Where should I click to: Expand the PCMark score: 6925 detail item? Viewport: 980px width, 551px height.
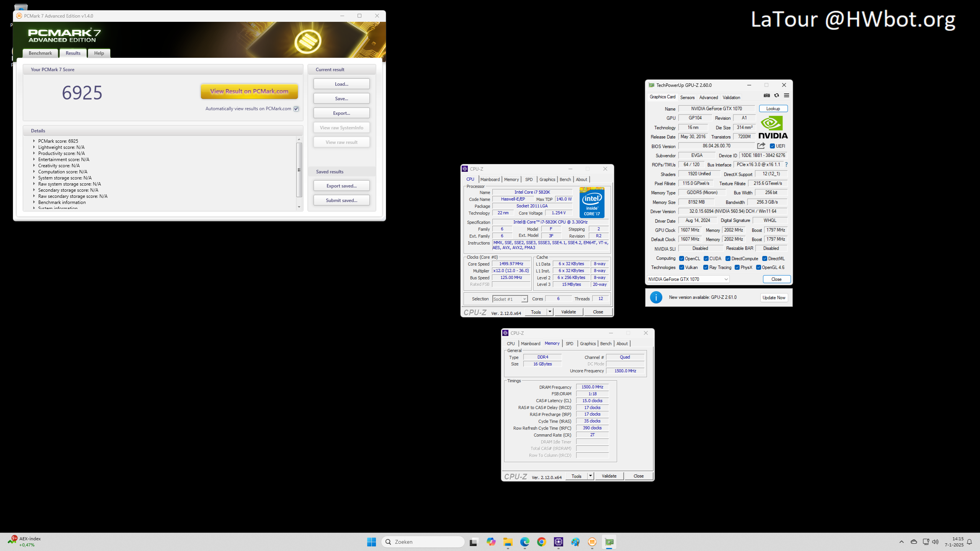(x=34, y=141)
